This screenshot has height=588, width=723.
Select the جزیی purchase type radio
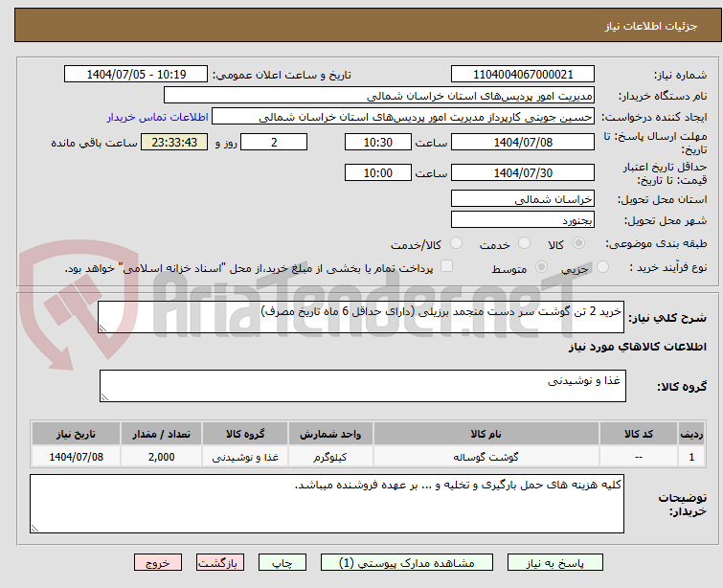coord(602,267)
